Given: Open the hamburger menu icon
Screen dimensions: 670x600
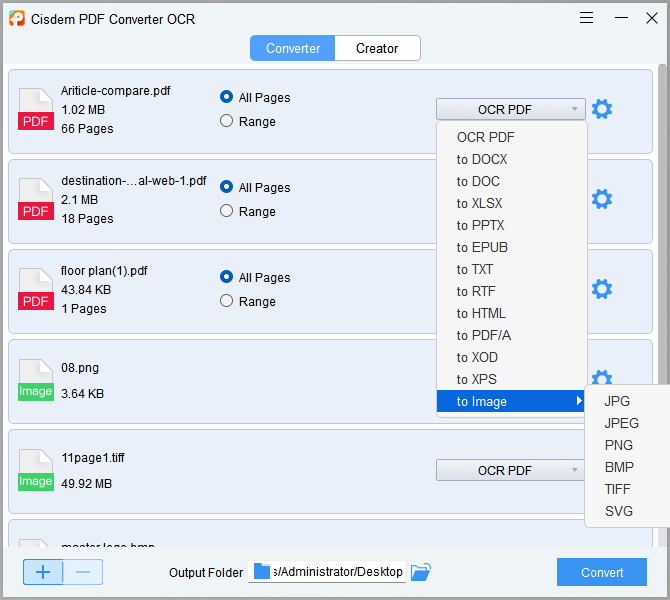Looking at the screenshot, I should click(586, 18).
